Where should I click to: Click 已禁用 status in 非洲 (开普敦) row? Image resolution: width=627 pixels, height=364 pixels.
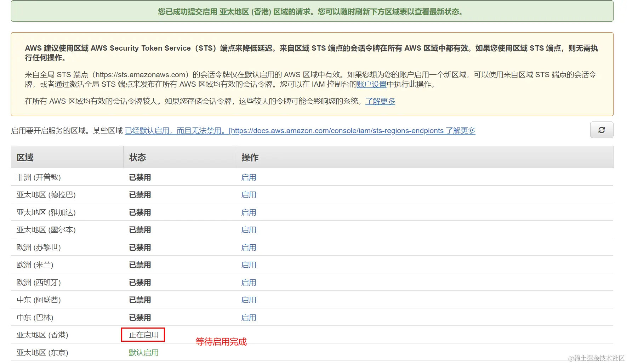tap(140, 177)
